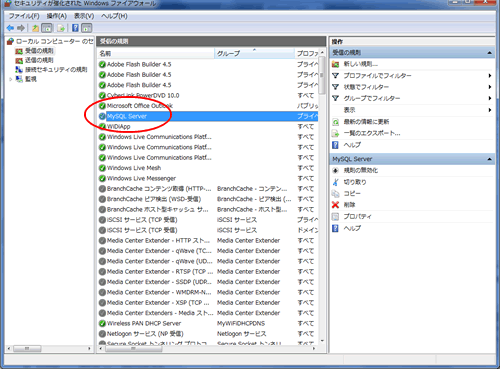The image size is (500, 373).
Task: Click 一覧のエクスポート... action
Action: click(x=372, y=133)
